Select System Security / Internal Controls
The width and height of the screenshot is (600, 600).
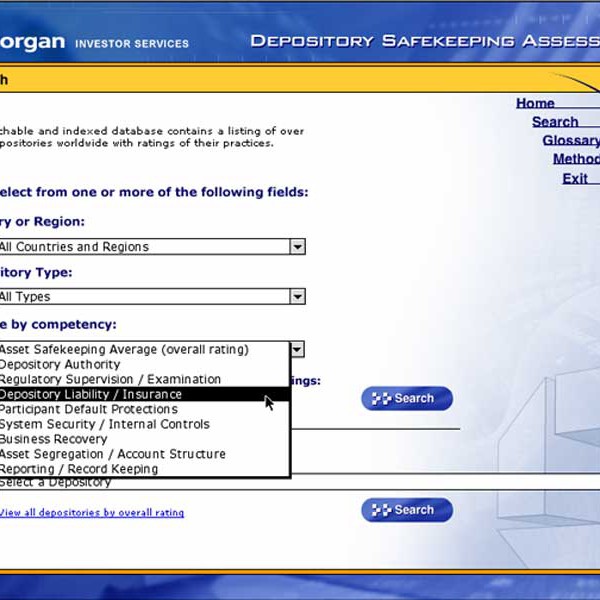[x=104, y=424]
